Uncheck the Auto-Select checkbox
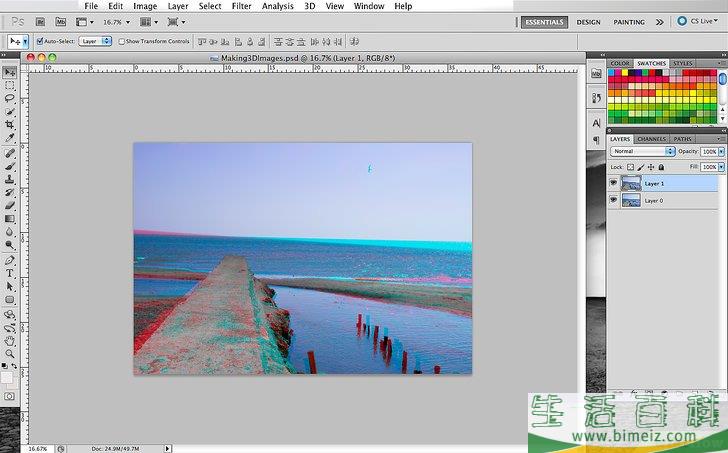This screenshot has height=453, width=728. click(x=40, y=41)
